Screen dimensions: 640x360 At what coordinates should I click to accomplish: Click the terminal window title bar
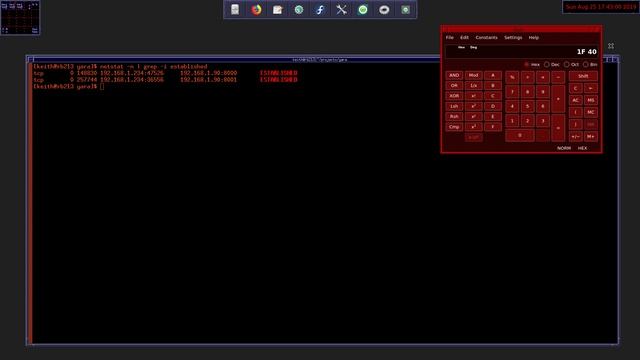pos(320,60)
